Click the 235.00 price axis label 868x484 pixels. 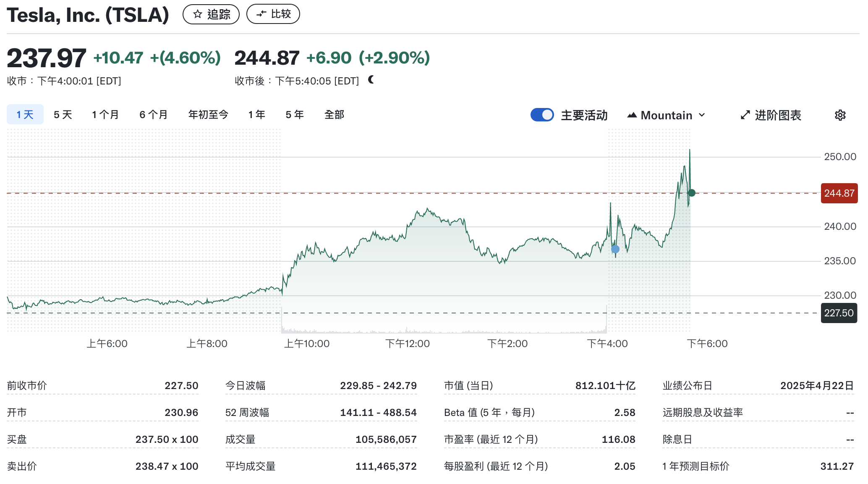[840, 261]
